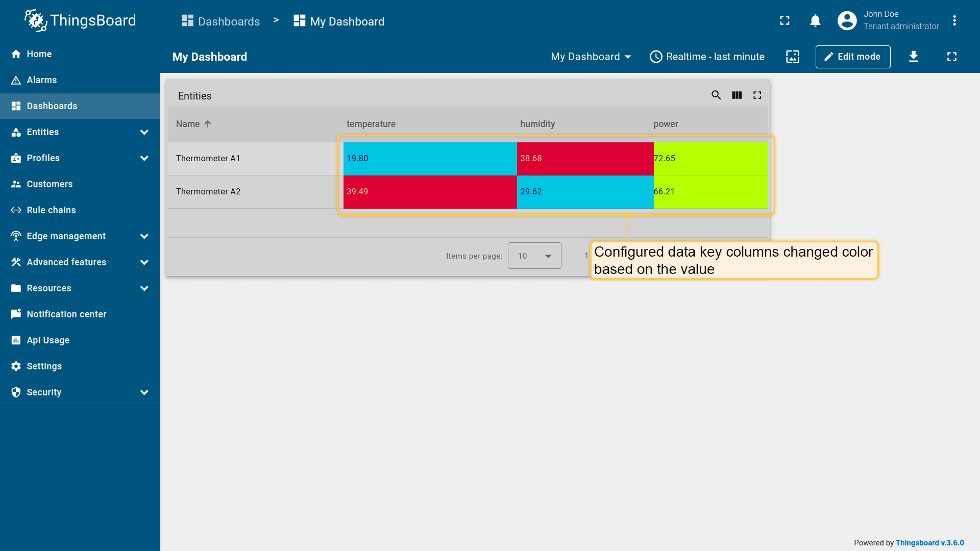Screen dimensions: 980x551
Task: Open My Dashboard state dropdown
Action: click(591, 57)
